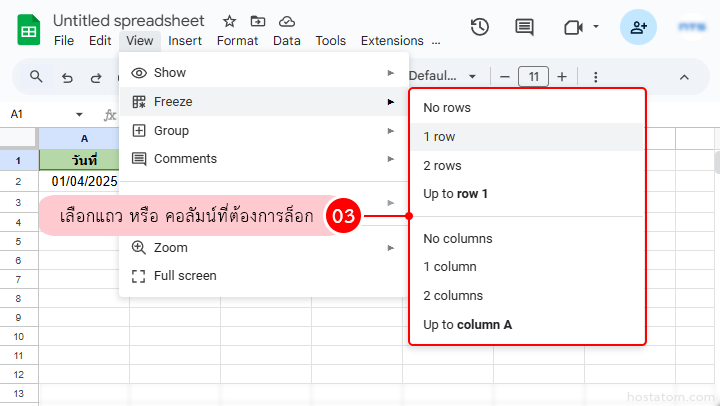Open the Format menu

237,41
